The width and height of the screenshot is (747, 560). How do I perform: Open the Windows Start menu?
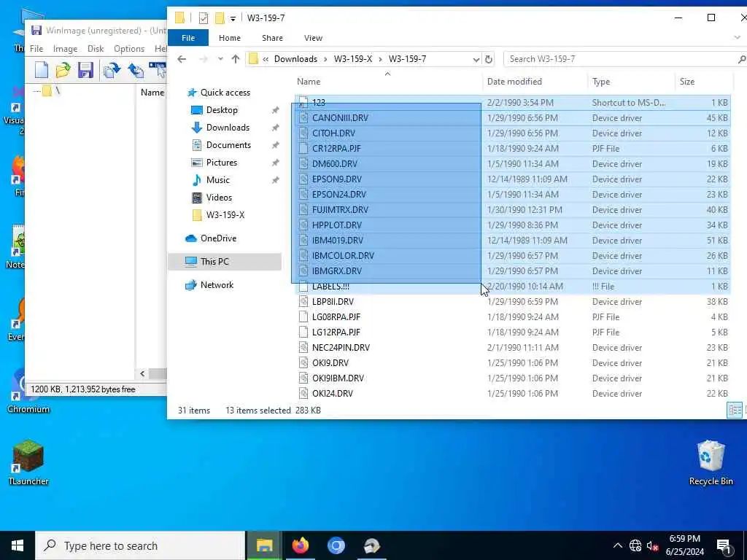[18, 545]
